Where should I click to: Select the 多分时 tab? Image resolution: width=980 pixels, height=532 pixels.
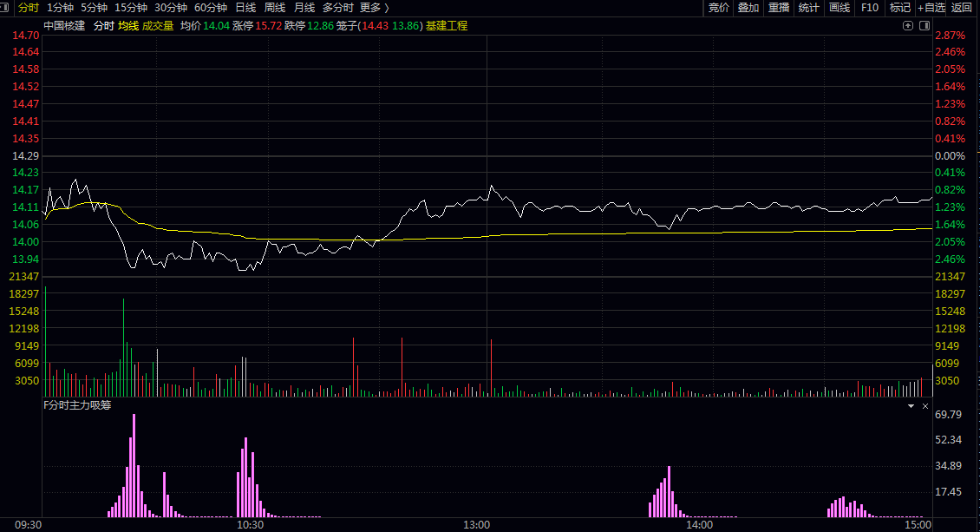pos(337,8)
